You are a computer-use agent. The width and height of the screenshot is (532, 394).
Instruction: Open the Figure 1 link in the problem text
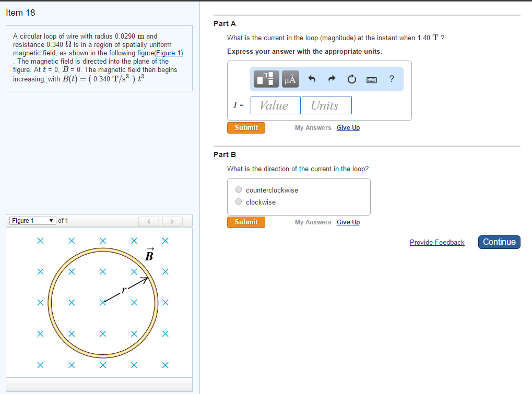(x=168, y=53)
